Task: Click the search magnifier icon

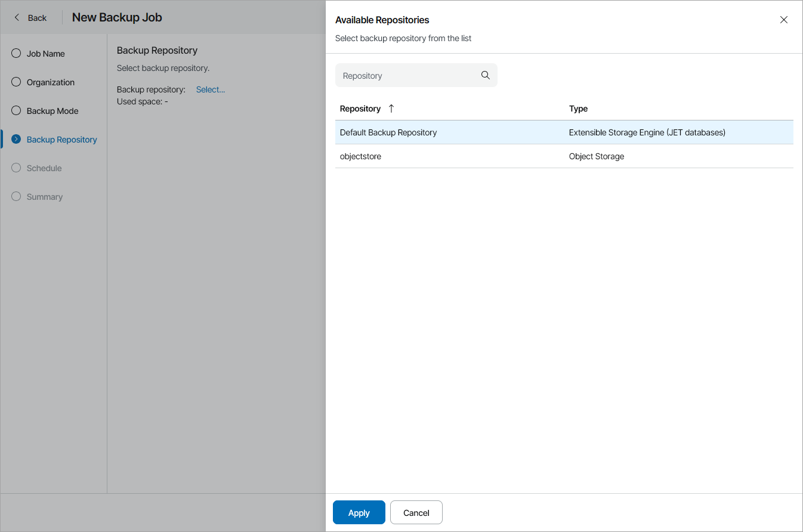Action: [x=485, y=75]
